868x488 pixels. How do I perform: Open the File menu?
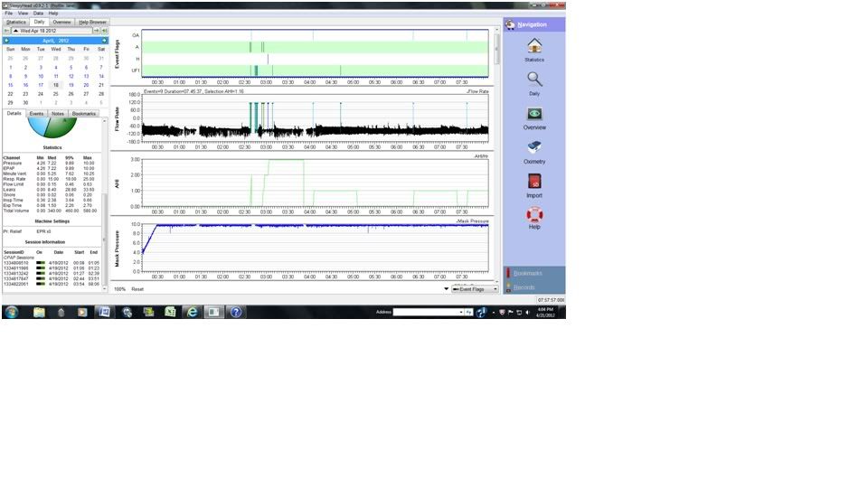[x=9, y=14]
